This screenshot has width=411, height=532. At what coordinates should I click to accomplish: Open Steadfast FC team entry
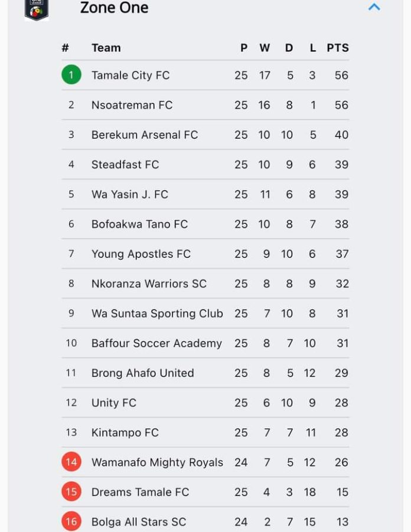tap(125, 165)
